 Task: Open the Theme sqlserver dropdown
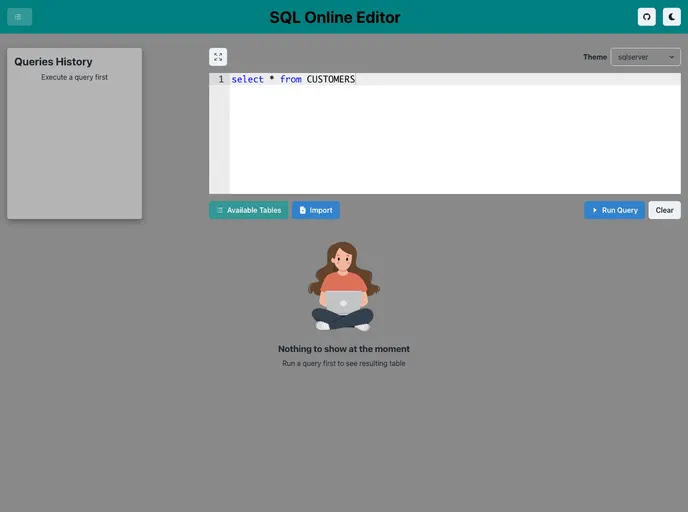pos(645,57)
